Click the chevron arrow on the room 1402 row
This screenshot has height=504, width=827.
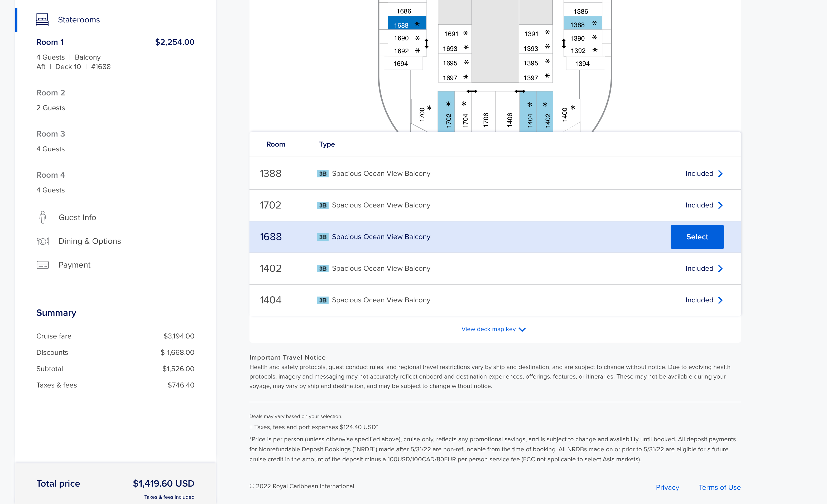(720, 268)
